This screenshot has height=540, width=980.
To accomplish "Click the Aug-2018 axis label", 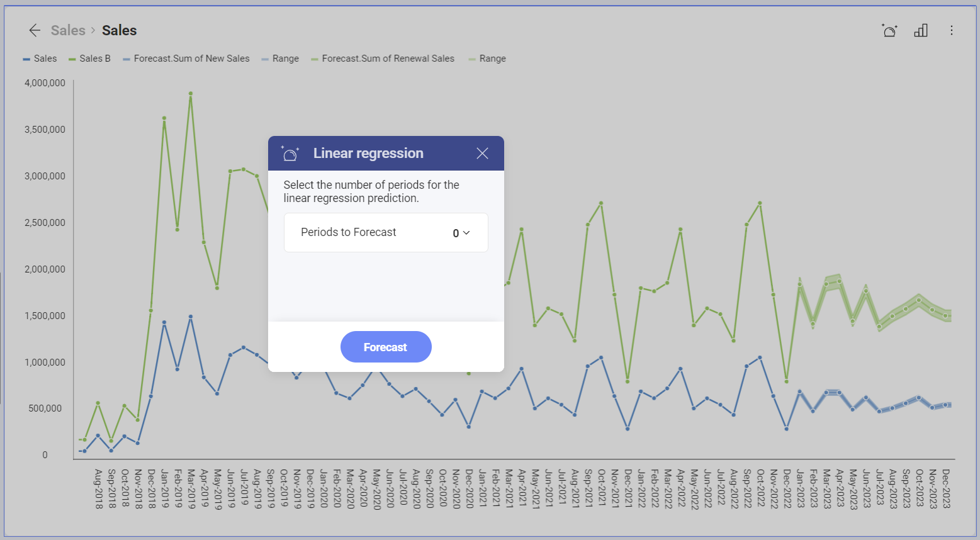I will 98,488.
